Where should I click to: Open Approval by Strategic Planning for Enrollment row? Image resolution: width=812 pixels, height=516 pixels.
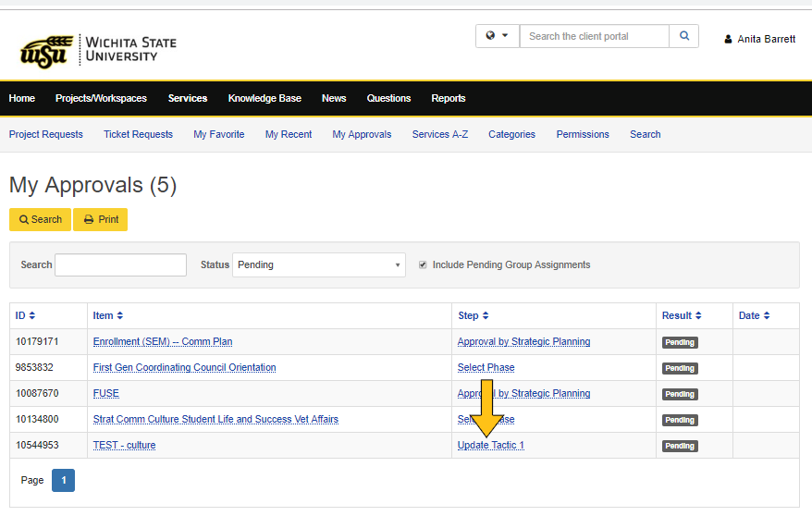coord(524,341)
